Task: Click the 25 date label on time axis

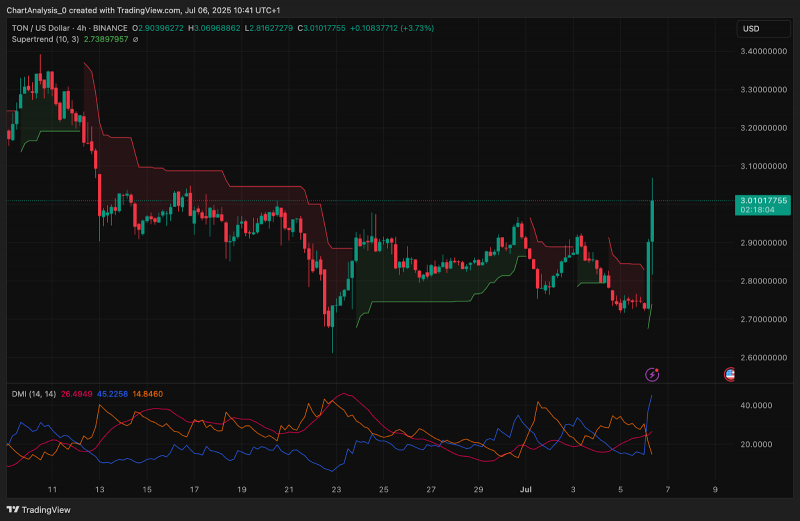Action: pos(384,489)
